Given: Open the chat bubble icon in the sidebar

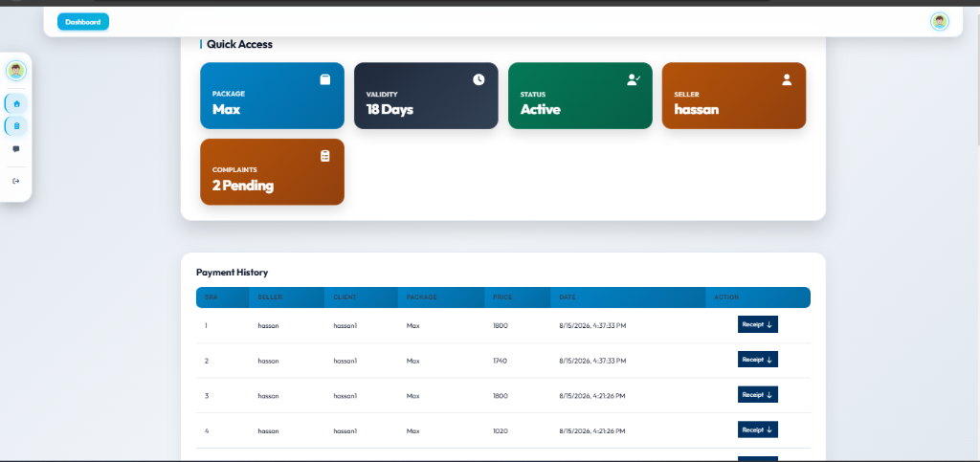Looking at the screenshot, I should [16, 149].
